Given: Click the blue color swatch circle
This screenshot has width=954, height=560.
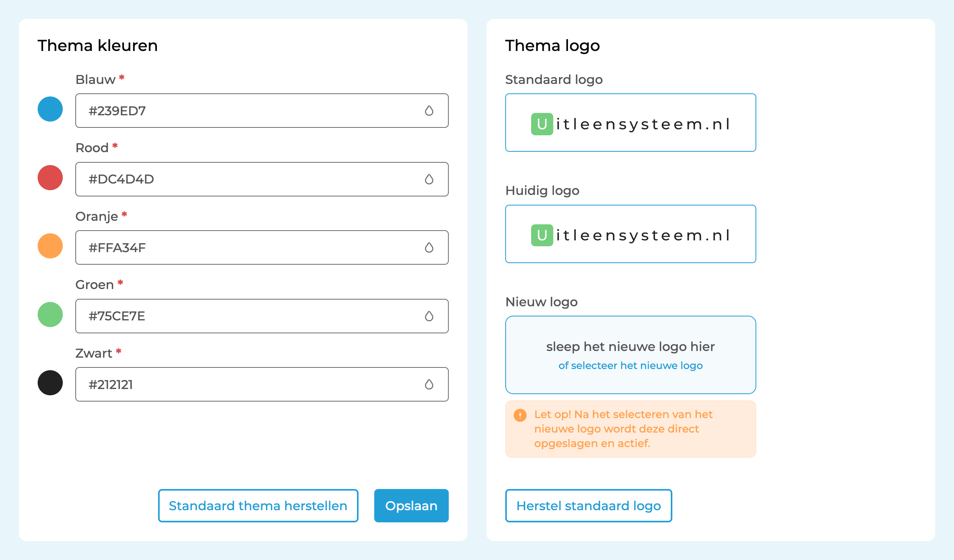Looking at the screenshot, I should (50, 109).
